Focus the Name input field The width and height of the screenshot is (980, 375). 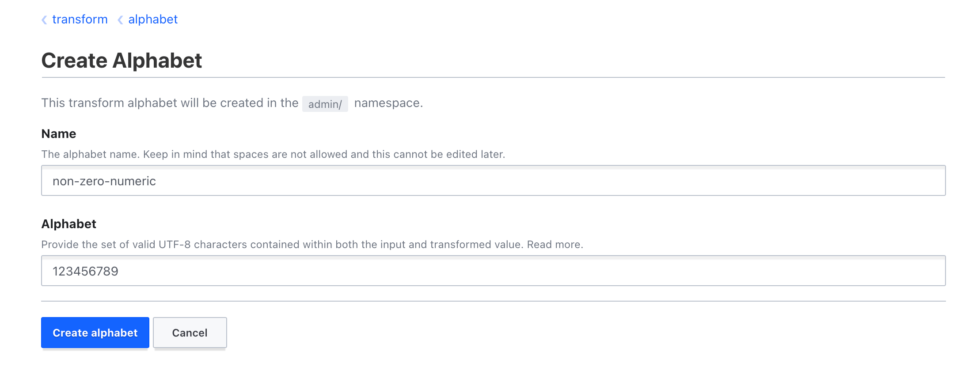click(x=493, y=181)
